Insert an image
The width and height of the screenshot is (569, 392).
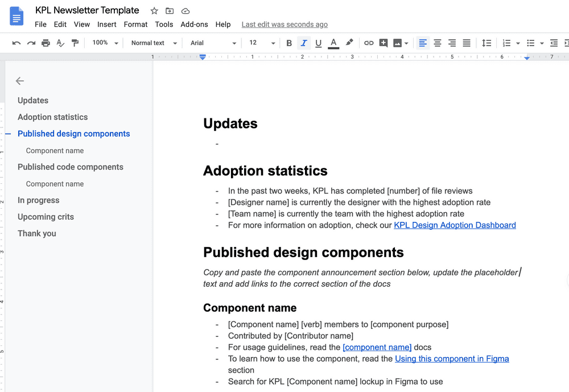click(398, 43)
